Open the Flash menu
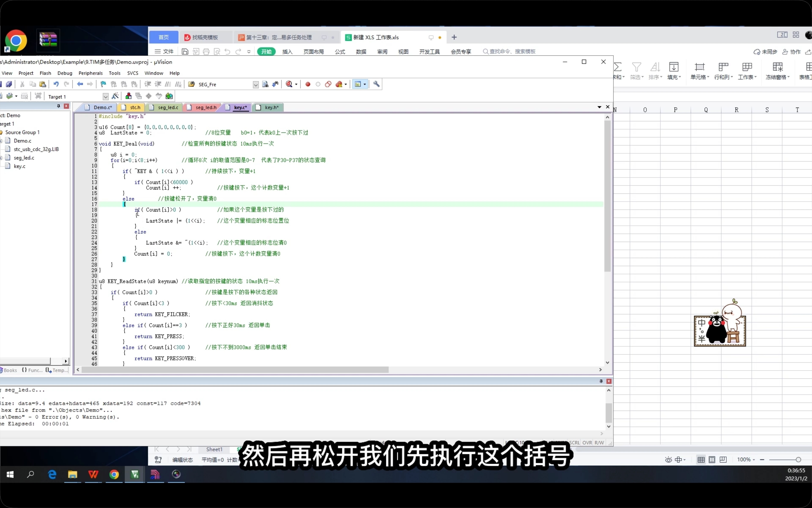The height and width of the screenshot is (508, 812). point(45,73)
